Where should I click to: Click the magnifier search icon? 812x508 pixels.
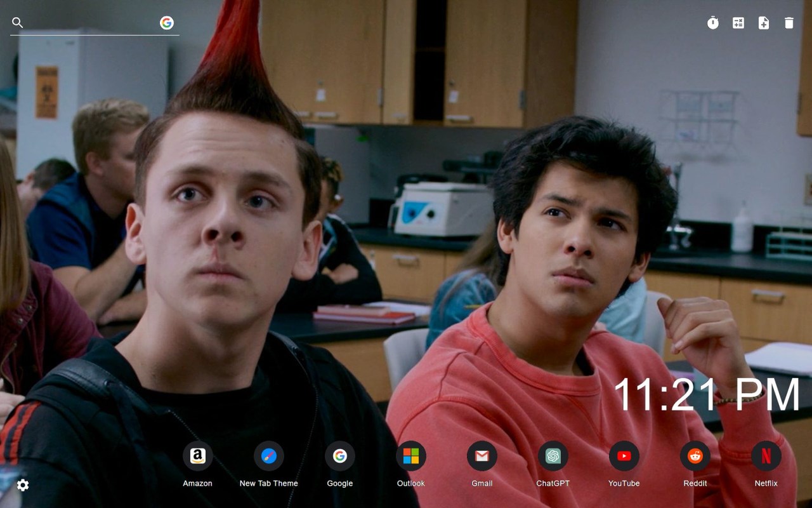tap(18, 23)
